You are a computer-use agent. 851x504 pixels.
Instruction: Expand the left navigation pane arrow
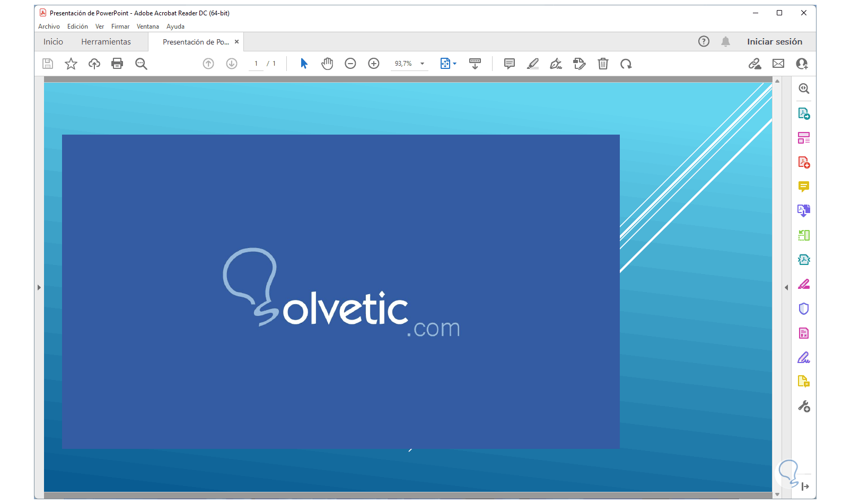coord(39,288)
